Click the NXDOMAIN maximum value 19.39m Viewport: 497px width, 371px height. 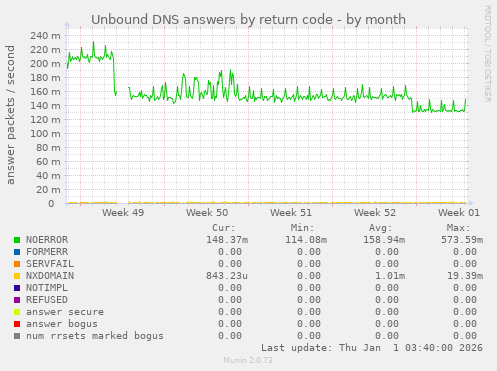point(465,276)
